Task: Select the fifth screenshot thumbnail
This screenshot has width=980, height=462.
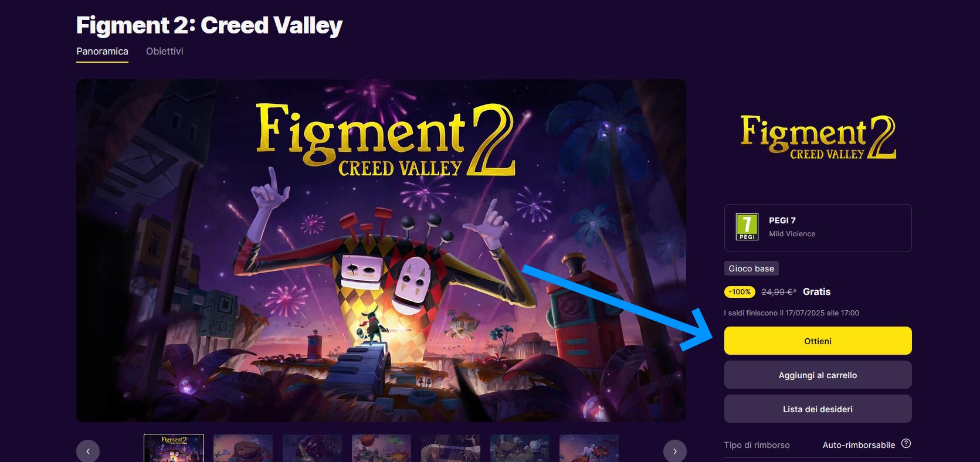Action: [x=450, y=448]
